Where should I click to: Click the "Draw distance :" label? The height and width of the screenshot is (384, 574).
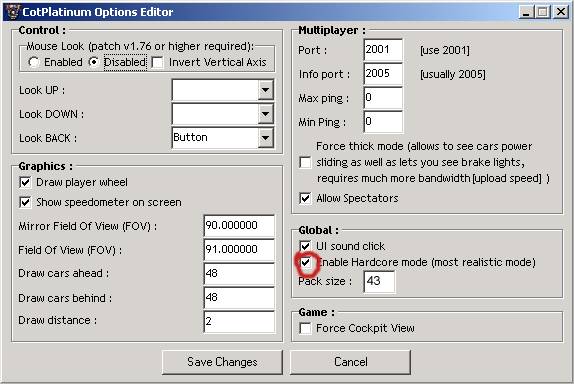pyautogui.click(x=57, y=320)
